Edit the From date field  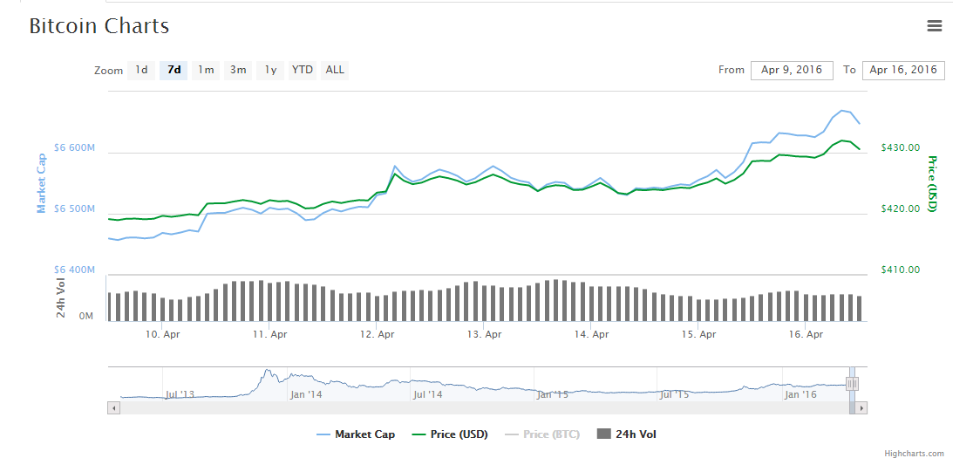coord(791,70)
